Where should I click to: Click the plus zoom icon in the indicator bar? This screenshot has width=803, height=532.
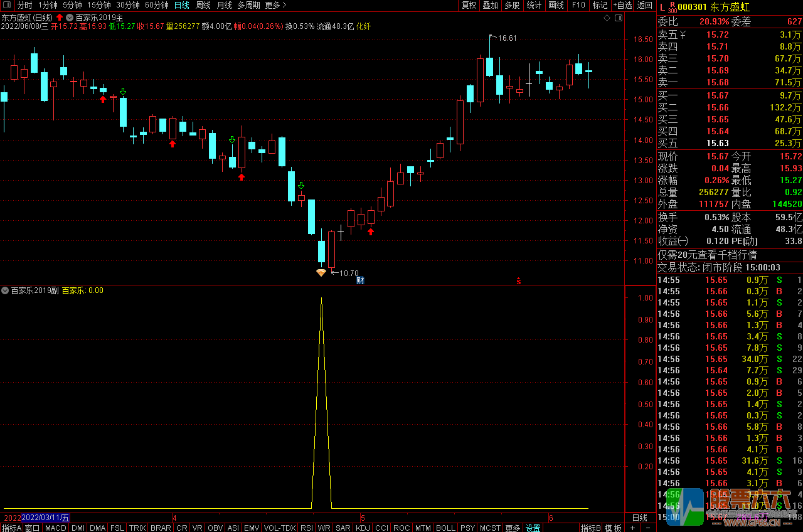pyautogui.click(x=632, y=528)
